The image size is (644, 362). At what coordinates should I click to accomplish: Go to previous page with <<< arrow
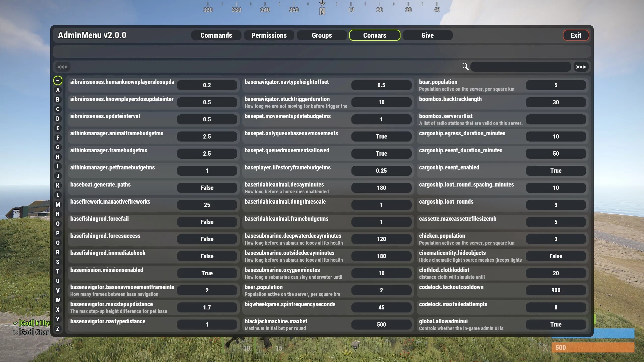(x=63, y=67)
